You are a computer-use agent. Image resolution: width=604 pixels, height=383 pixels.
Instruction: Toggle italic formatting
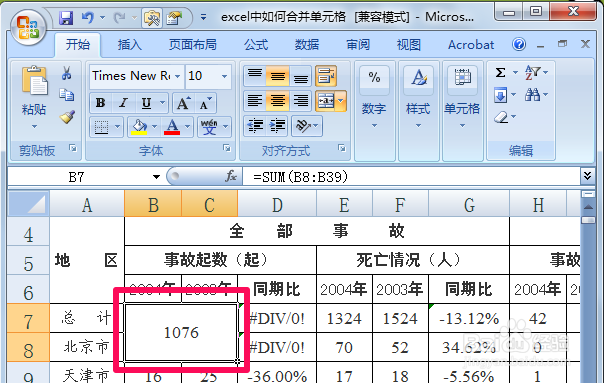click(x=123, y=103)
